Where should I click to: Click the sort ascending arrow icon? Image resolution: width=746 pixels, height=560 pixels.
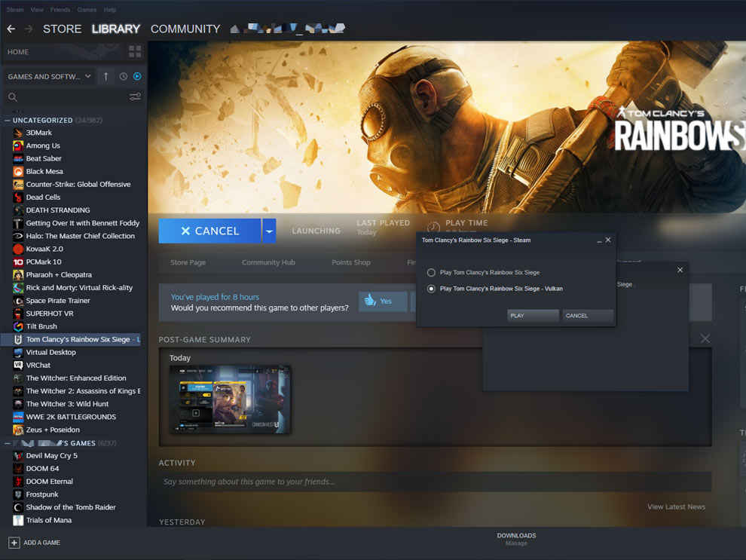[x=105, y=76]
